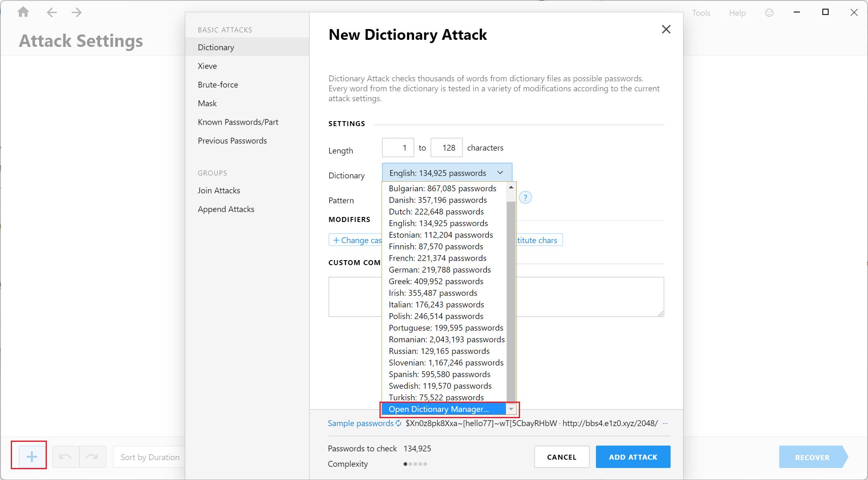
Task: Click the smiley feedback icon
Action: 769,13
